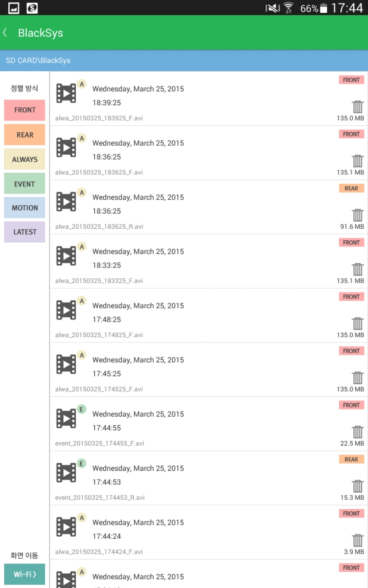
Task: Filter list by REAR camera
Action: (25, 135)
